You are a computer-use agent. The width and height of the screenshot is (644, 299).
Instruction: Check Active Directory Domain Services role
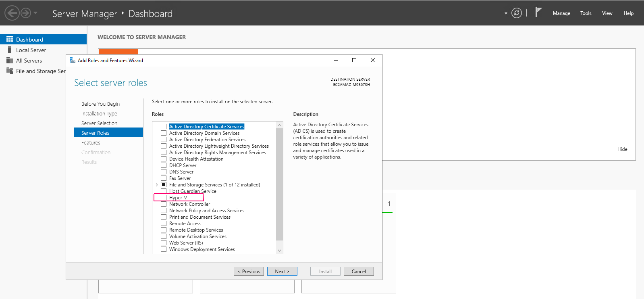tap(164, 133)
